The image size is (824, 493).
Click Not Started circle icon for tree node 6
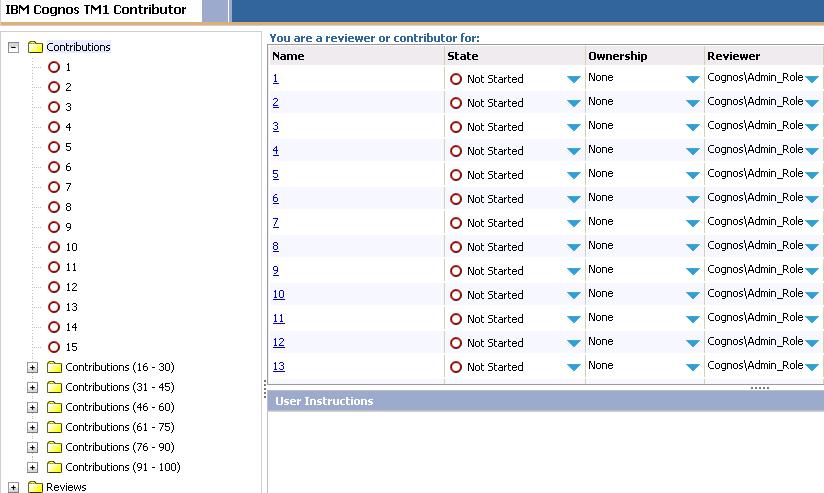point(54,167)
